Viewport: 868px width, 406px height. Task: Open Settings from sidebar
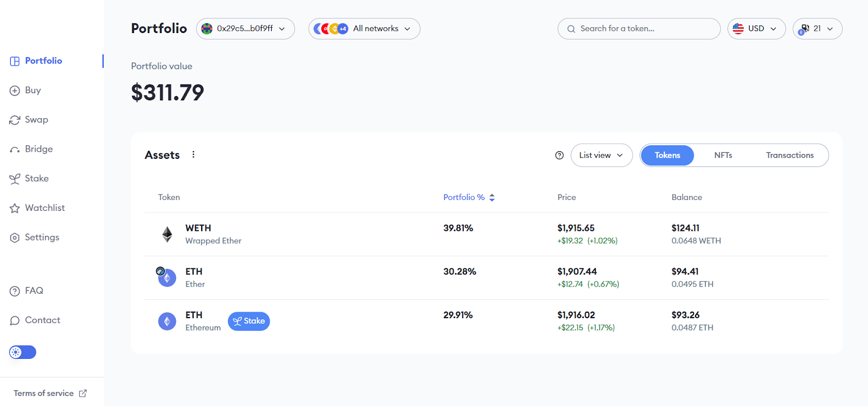[x=42, y=237]
